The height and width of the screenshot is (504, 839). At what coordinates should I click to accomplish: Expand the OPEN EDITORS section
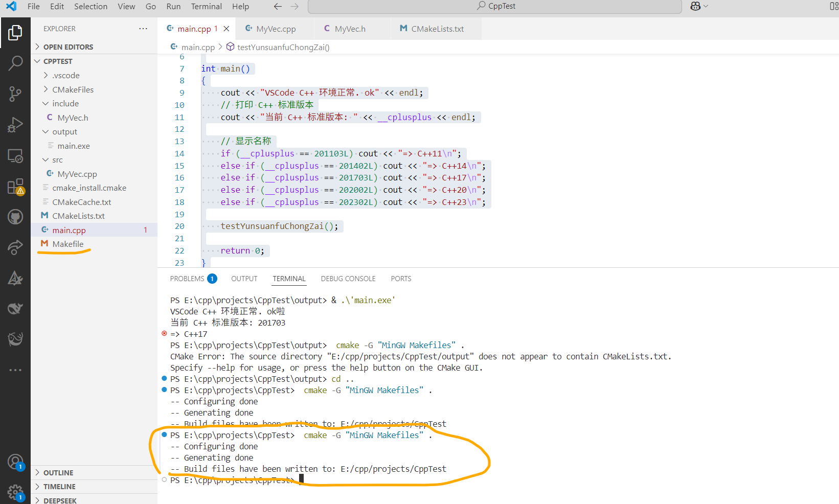(x=94, y=47)
